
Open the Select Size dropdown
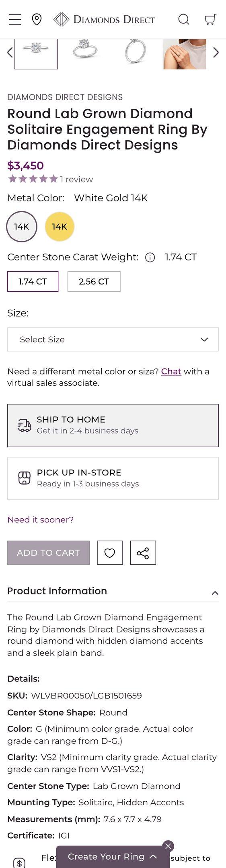113,339
